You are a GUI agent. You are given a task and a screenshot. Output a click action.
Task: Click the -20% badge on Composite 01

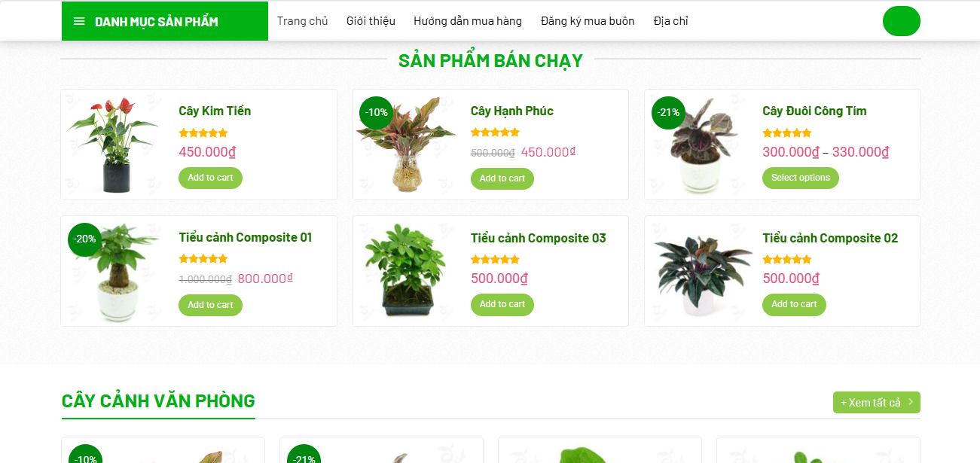click(x=84, y=239)
